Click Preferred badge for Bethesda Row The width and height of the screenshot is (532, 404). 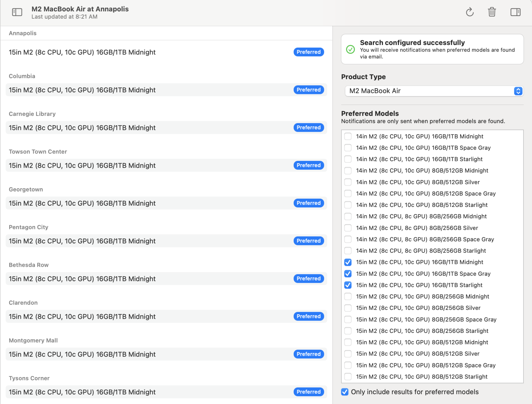309,279
